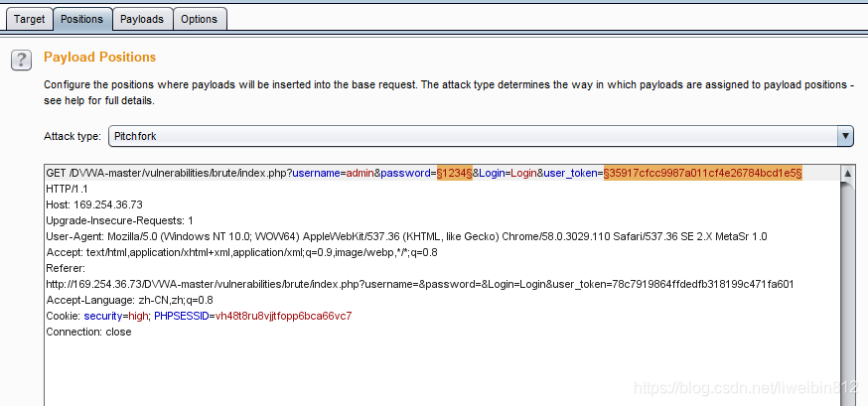Click the highlighted §1234§ password payload marker
This screenshot has width=868, height=406.
(x=455, y=173)
